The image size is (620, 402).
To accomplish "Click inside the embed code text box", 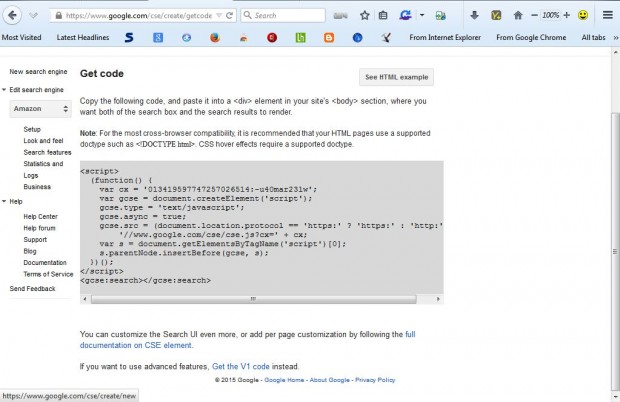I will (x=261, y=227).
